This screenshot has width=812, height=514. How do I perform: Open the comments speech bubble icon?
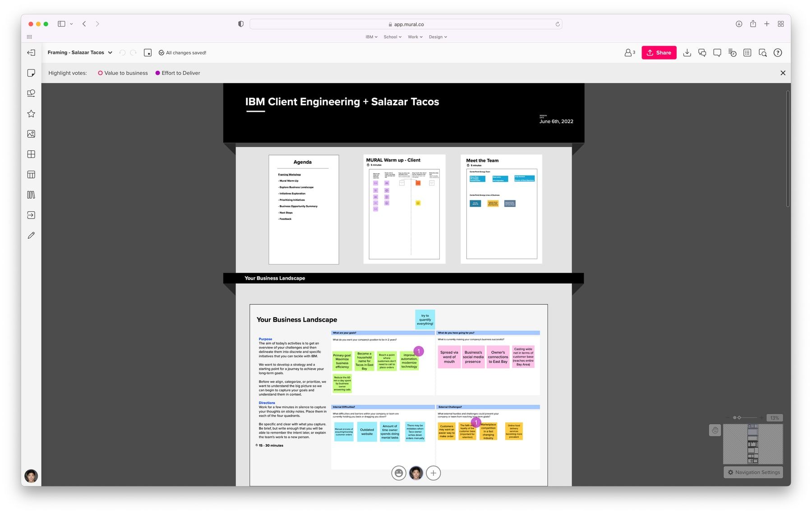(x=717, y=53)
